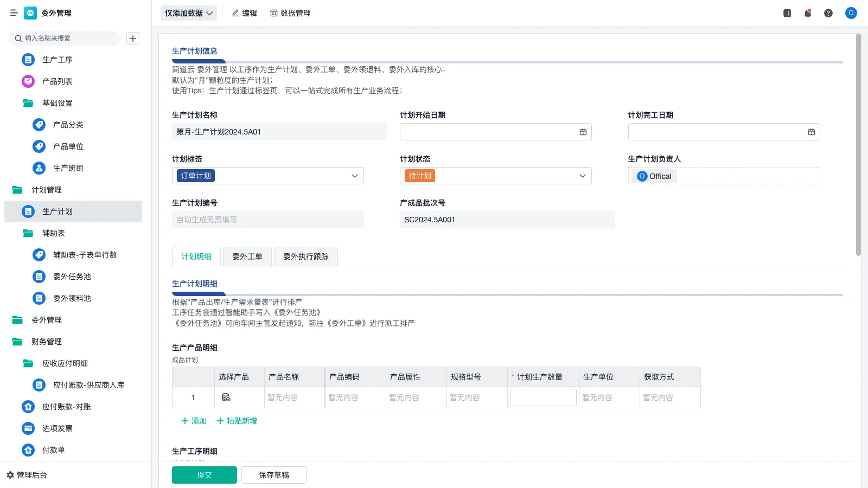The width and height of the screenshot is (868, 488).
Task: Expand the 仅添加数据 dropdown
Action: 189,13
